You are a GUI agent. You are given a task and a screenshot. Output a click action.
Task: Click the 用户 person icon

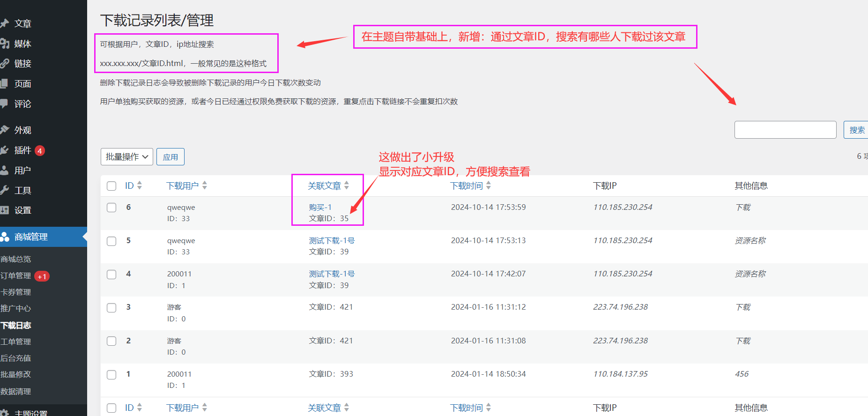pos(5,170)
